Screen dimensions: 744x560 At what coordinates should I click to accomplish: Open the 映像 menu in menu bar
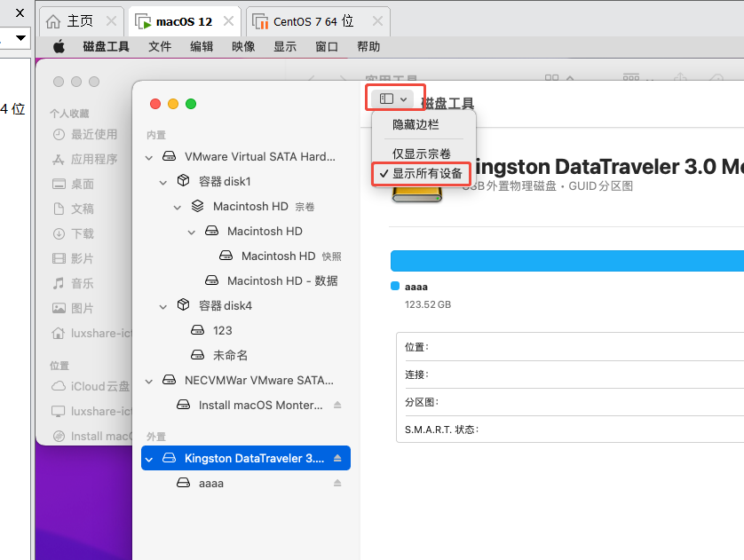[243, 47]
